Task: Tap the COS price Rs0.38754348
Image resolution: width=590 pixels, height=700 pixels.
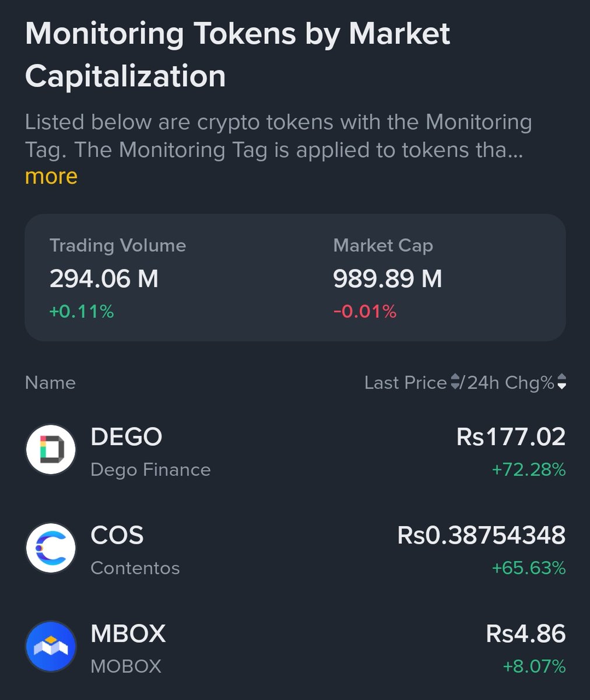Action: click(481, 535)
